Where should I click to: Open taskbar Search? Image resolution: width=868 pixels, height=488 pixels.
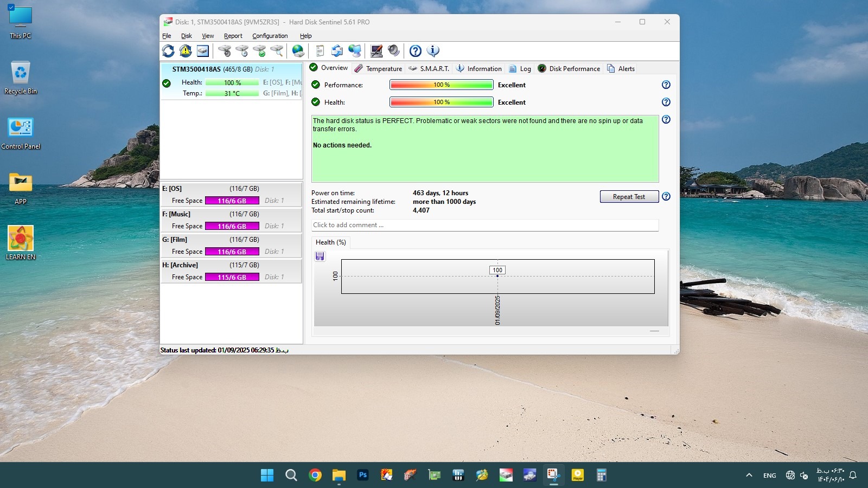(x=291, y=476)
